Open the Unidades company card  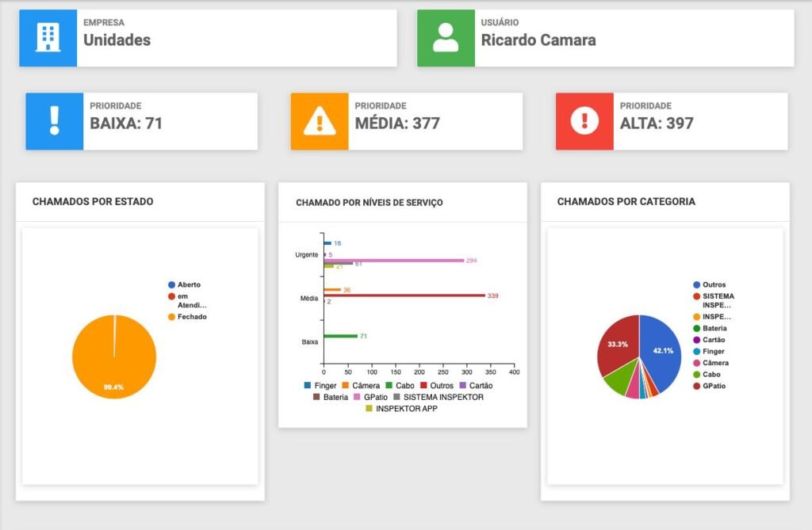pyautogui.click(x=236, y=38)
